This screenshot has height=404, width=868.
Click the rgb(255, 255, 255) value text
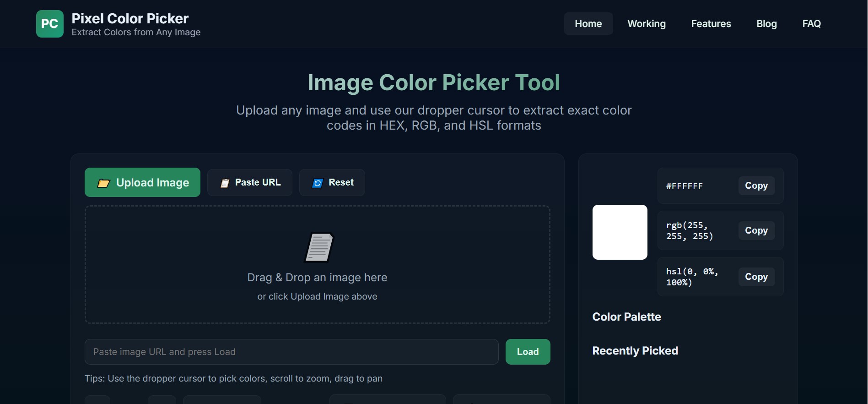pyautogui.click(x=689, y=231)
